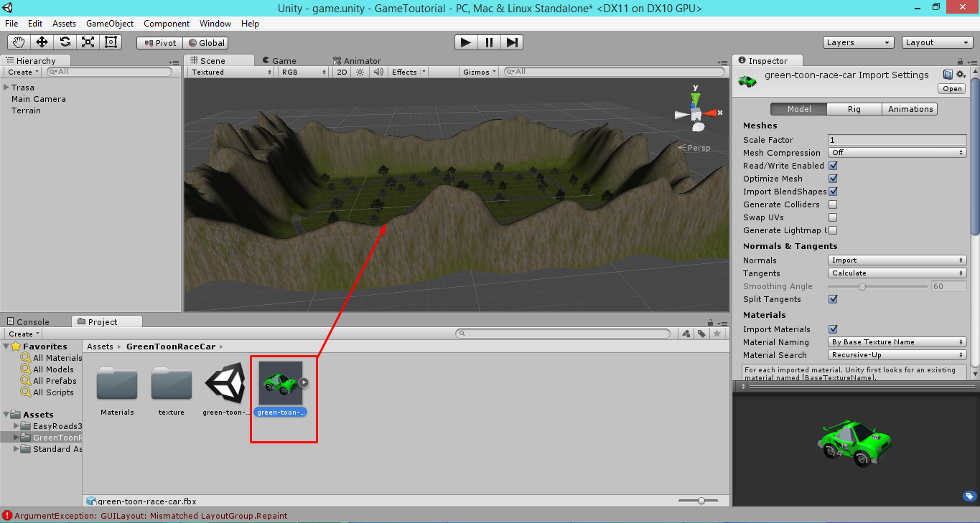The image size is (980, 523).
Task: Search by label icon in Project panel
Action: 701,334
